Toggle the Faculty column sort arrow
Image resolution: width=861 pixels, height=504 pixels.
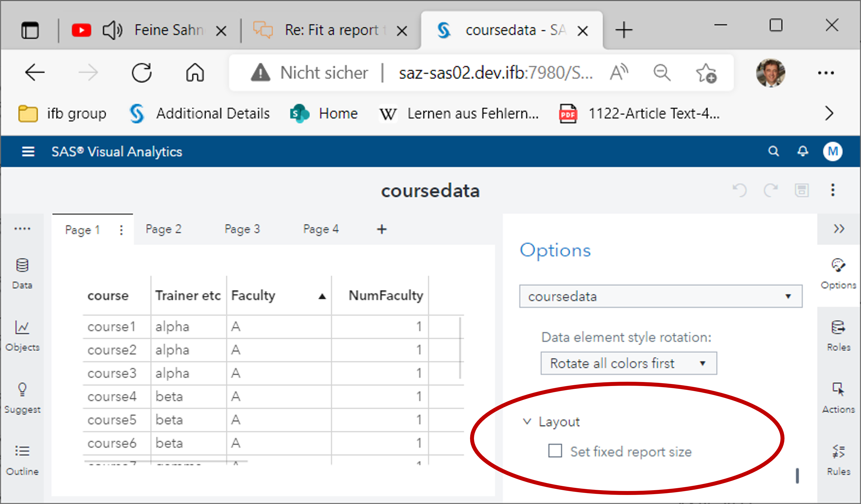click(322, 296)
